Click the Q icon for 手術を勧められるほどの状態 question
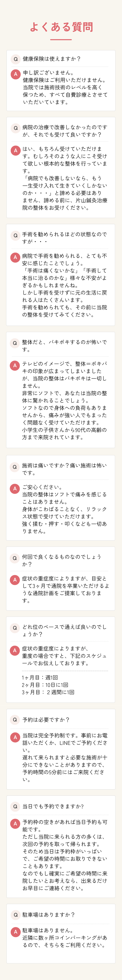Screen dimensions: 122x980 pos(15,235)
